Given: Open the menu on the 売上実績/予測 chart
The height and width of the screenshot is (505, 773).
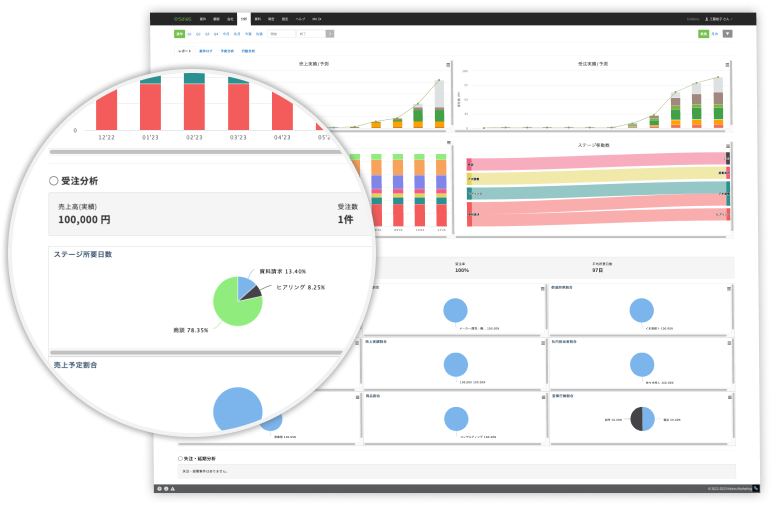Looking at the screenshot, I should click(448, 65).
